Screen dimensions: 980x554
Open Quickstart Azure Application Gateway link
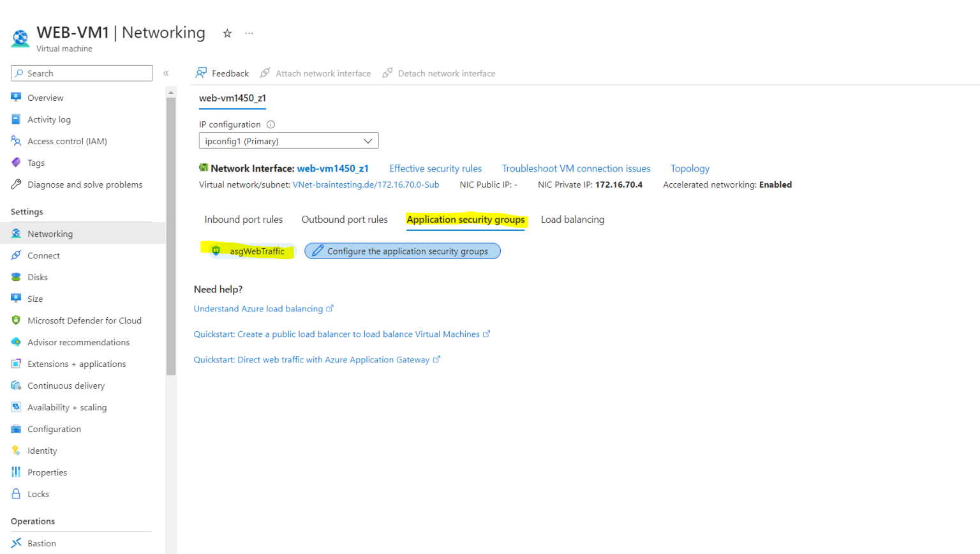tap(317, 360)
